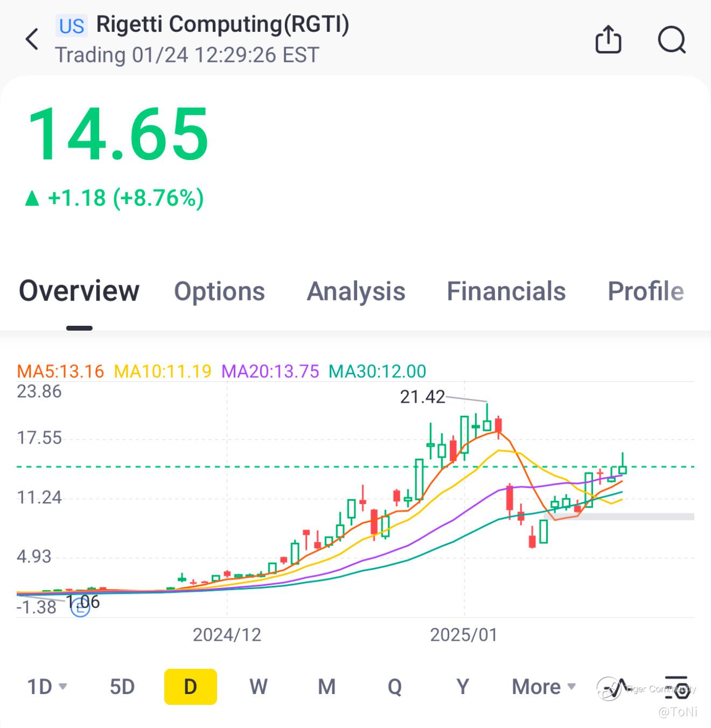Tap the MA20:13.75 indicator label
Screen dimensions: 711x728
pos(270,371)
